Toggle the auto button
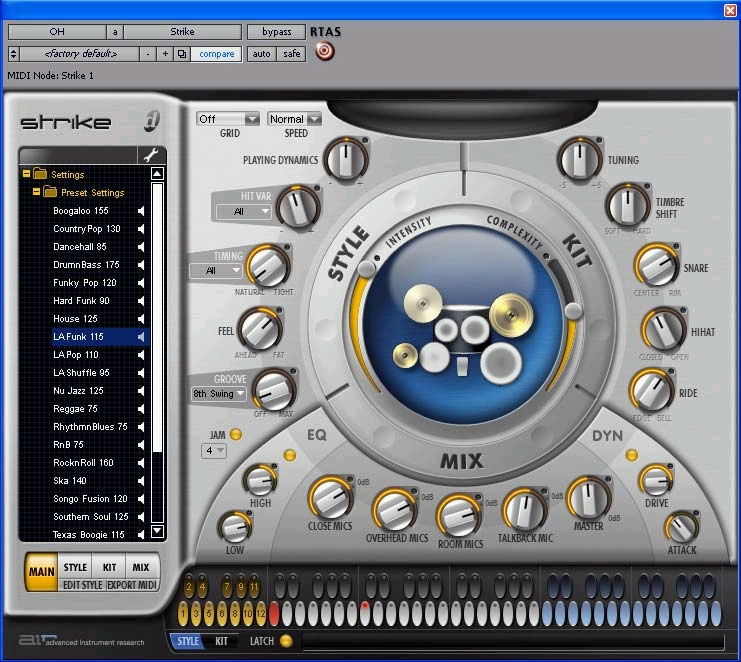The width and height of the screenshot is (741, 662). tap(261, 54)
